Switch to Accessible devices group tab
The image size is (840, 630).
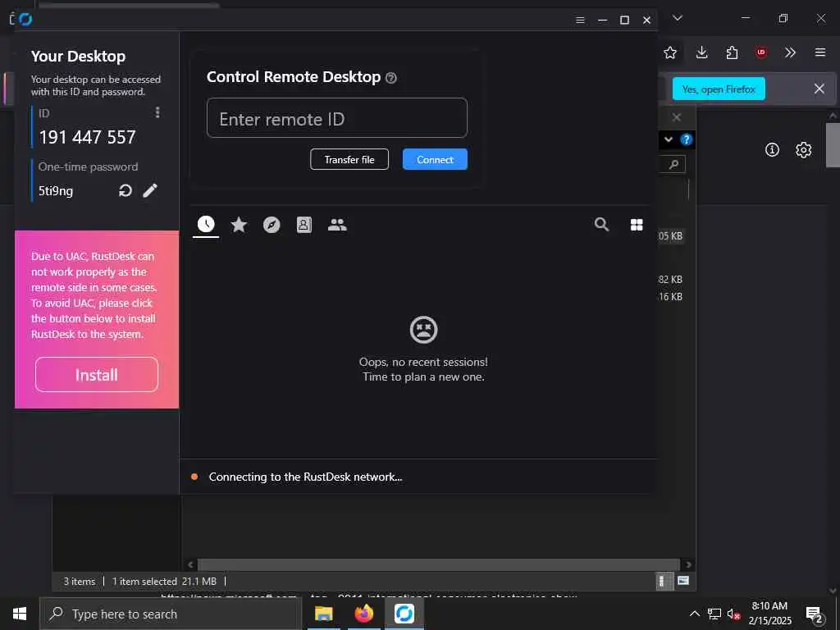tap(337, 225)
